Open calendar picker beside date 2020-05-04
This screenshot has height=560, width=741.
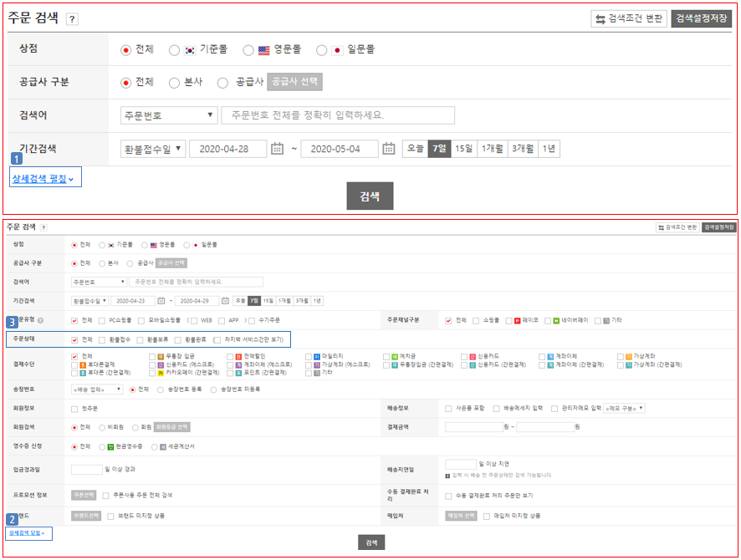pos(388,149)
